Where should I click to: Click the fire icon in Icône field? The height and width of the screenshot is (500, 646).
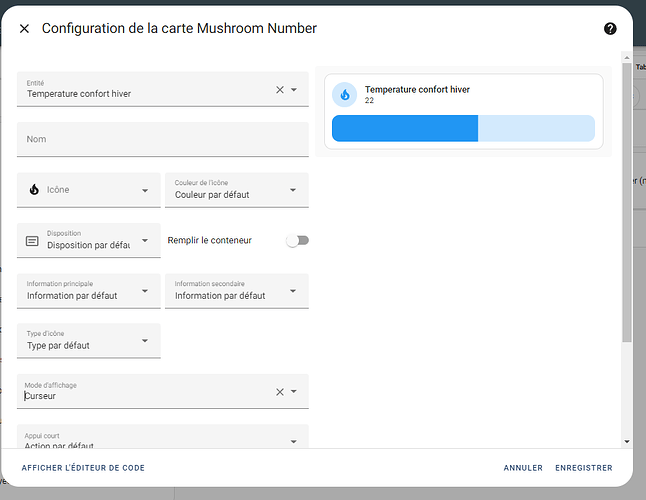coord(34,189)
